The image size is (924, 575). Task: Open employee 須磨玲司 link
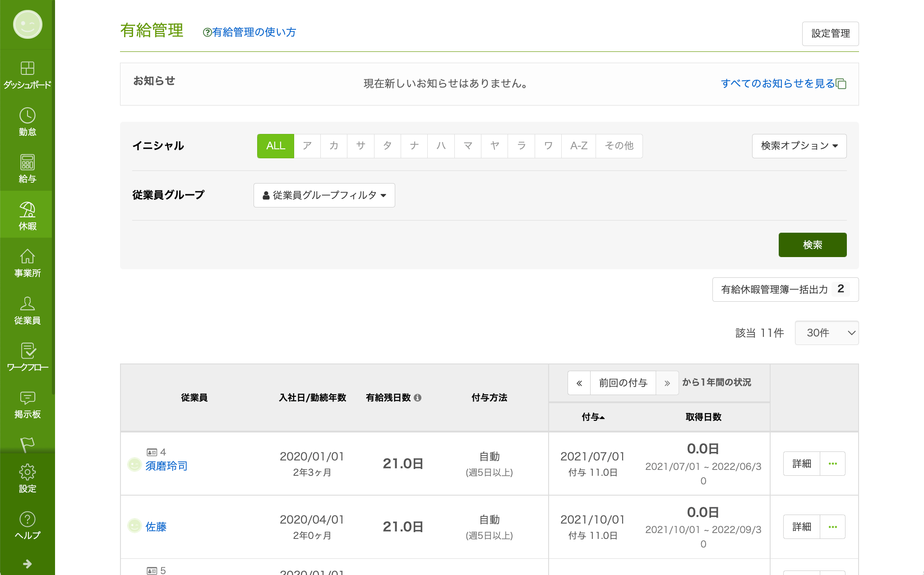click(166, 466)
